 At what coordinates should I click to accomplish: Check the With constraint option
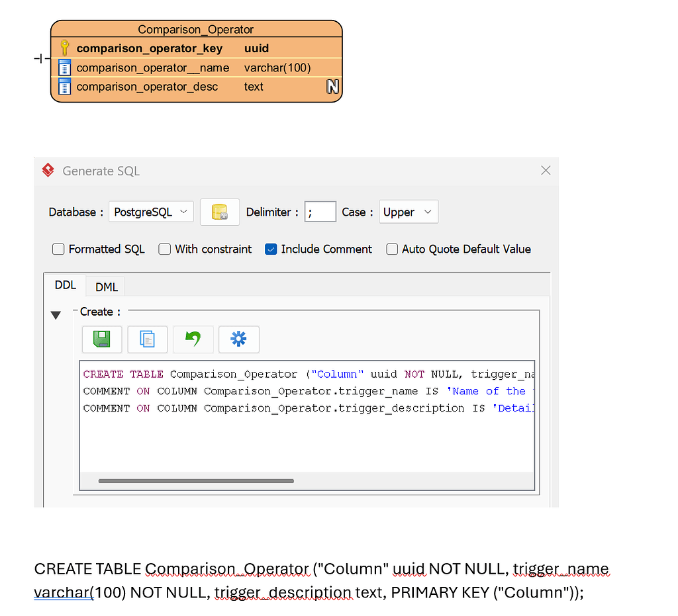(164, 249)
